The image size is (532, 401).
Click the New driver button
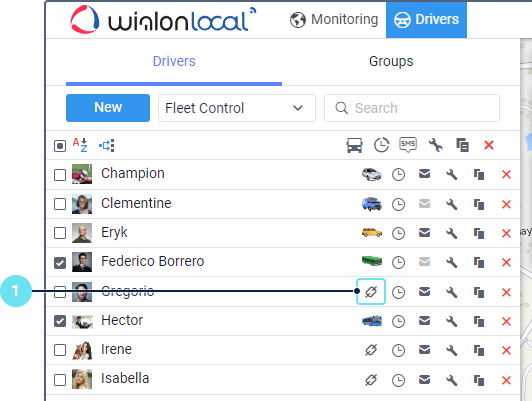click(x=108, y=108)
